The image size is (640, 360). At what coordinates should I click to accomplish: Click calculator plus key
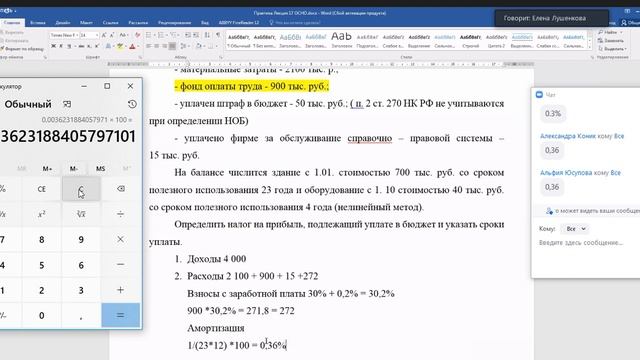coord(121,290)
